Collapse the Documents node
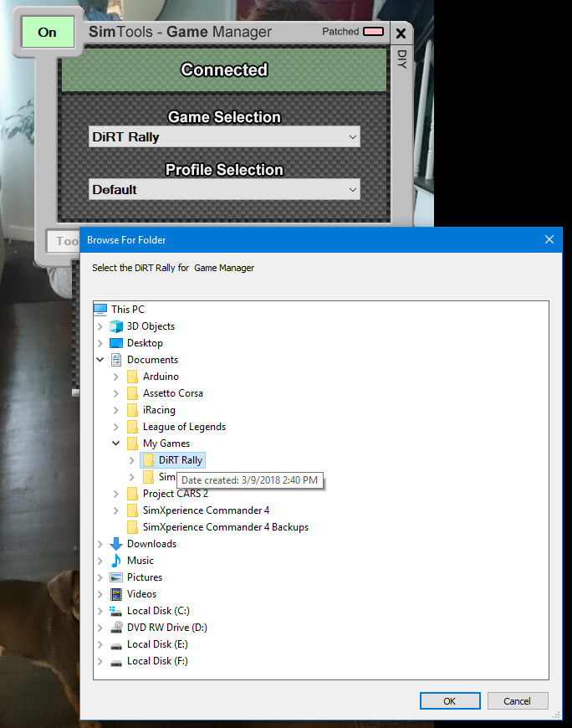 (100, 360)
